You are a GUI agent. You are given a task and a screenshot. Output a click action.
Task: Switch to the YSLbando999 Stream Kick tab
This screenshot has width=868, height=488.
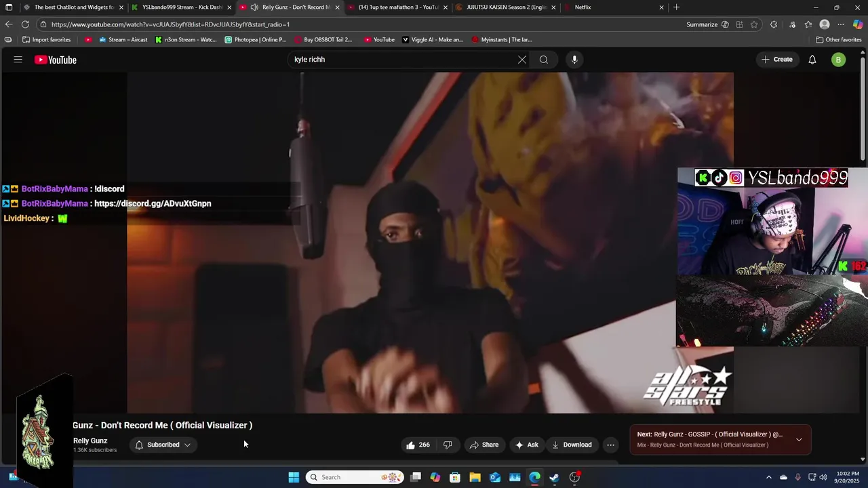[182, 7]
